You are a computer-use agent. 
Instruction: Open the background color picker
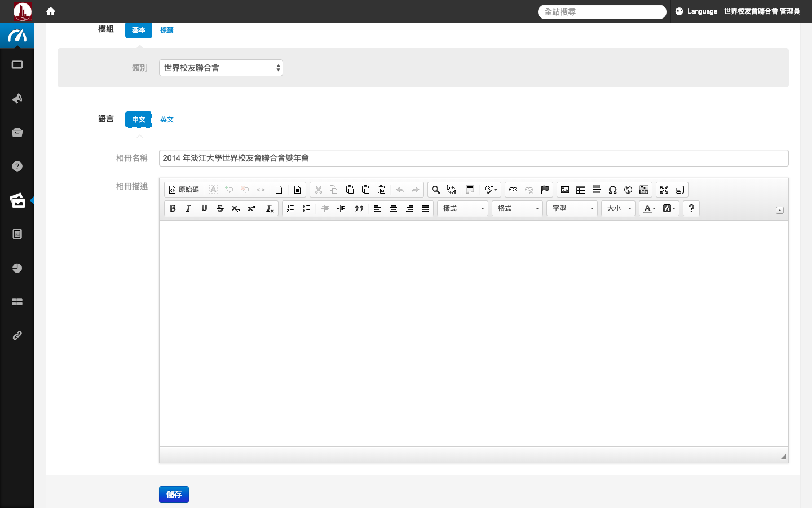point(669,208)
